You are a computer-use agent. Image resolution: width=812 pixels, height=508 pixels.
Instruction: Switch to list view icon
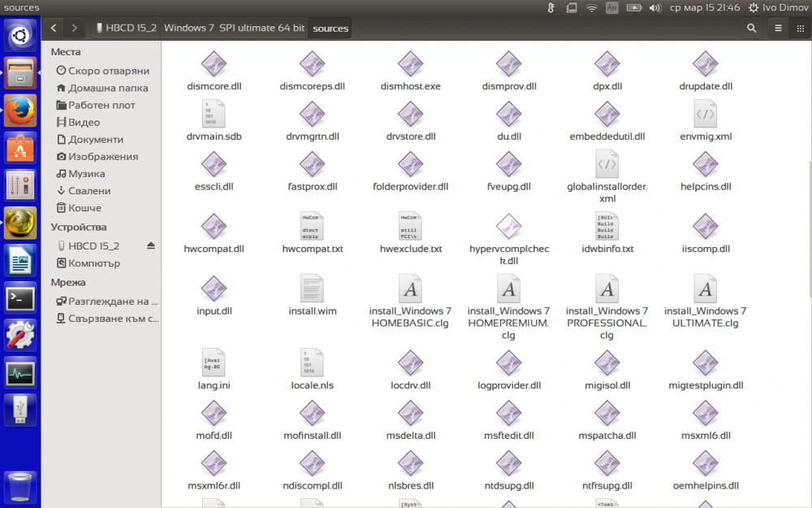(x=778, y=28)
